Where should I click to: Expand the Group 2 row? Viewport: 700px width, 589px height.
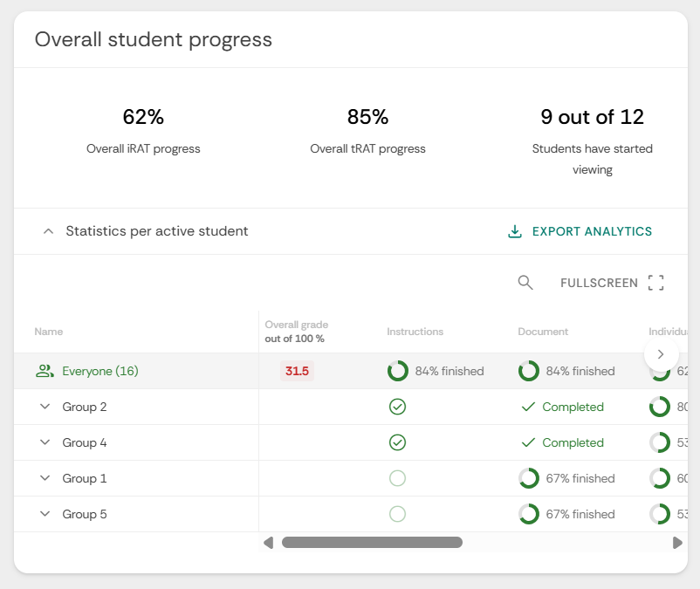45,407
